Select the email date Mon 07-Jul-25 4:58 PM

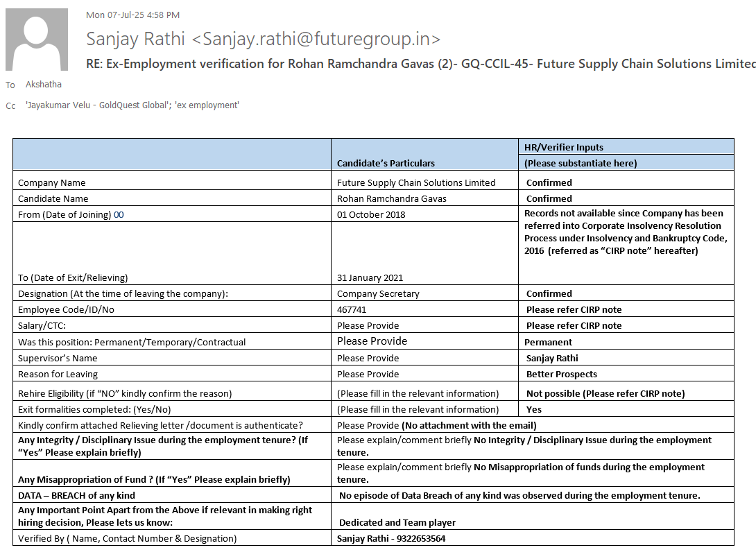132,15
